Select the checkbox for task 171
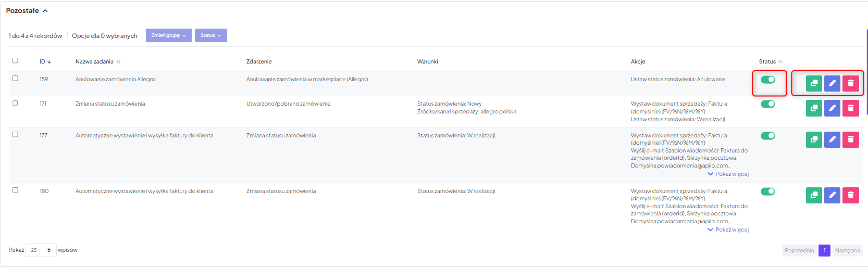The image size is (868, 269). point(15,103)
